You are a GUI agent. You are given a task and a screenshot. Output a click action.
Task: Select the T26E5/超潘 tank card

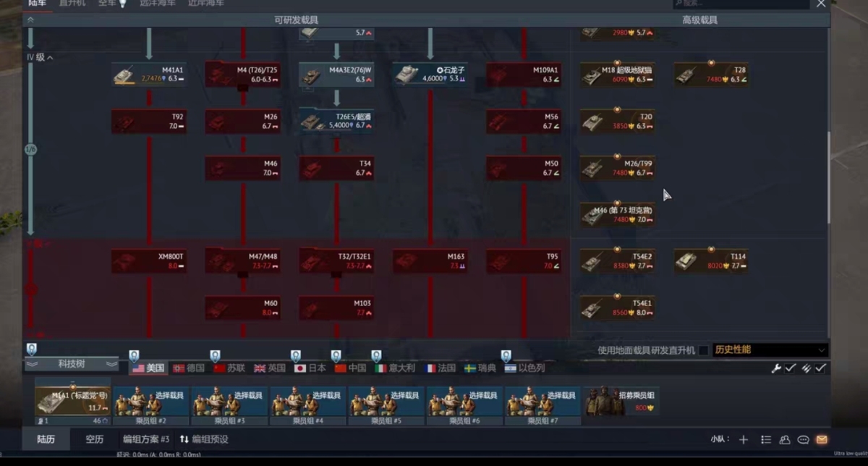click(x=336, y=121)
